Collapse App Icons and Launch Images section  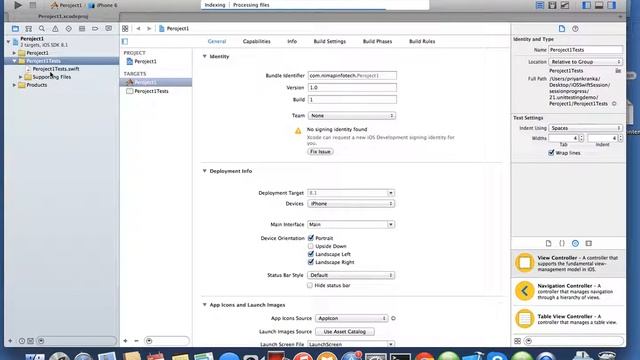pos(204,305)
